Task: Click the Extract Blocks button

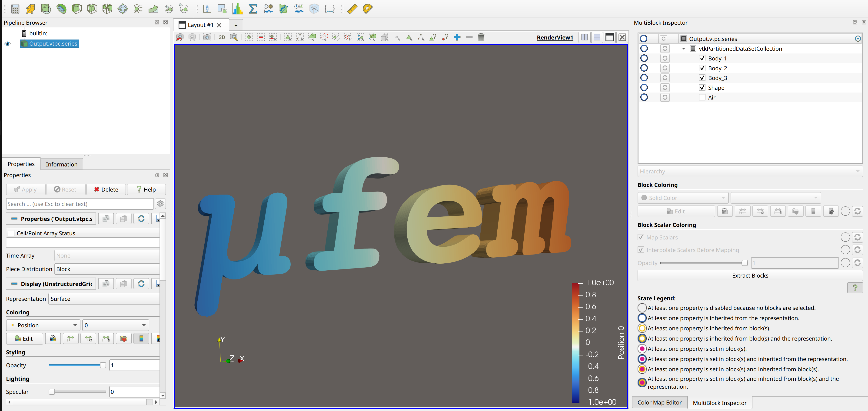Action: [x=750, y=275]
